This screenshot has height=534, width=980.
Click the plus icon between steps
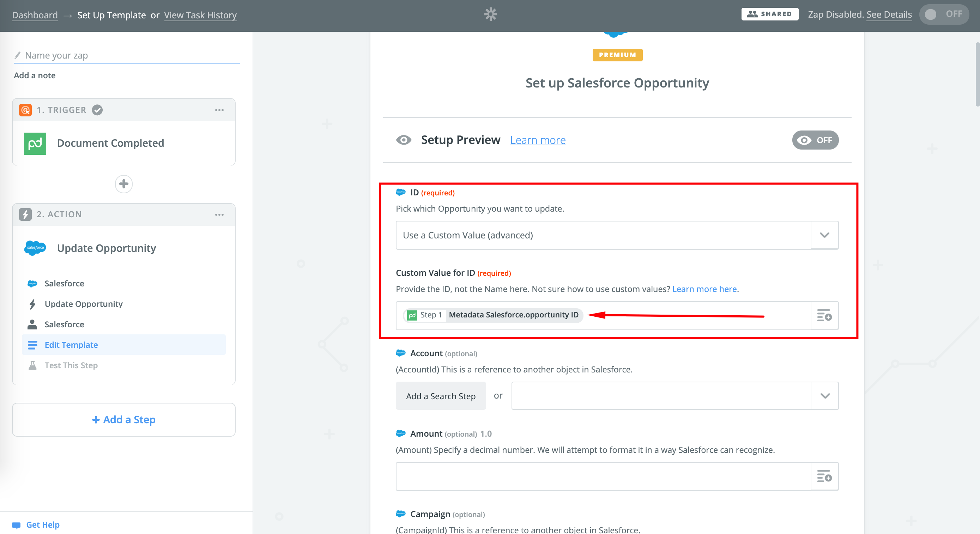123,184
